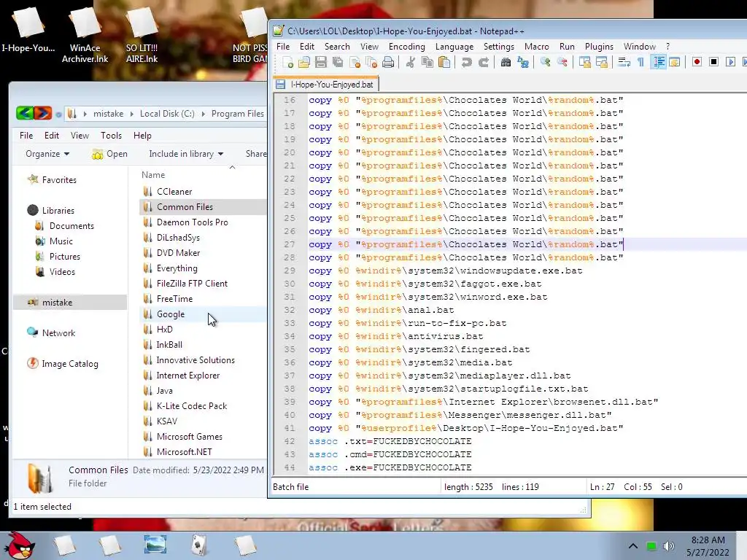Toggle Word Wrap toolbar icon

pos(624,63)
